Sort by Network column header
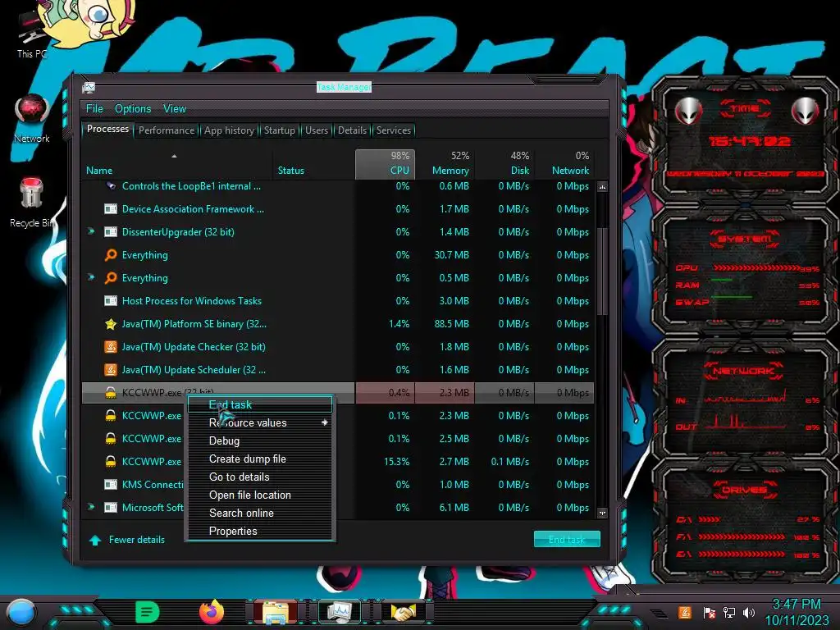840x630 pixels. (x=564, y=164)
